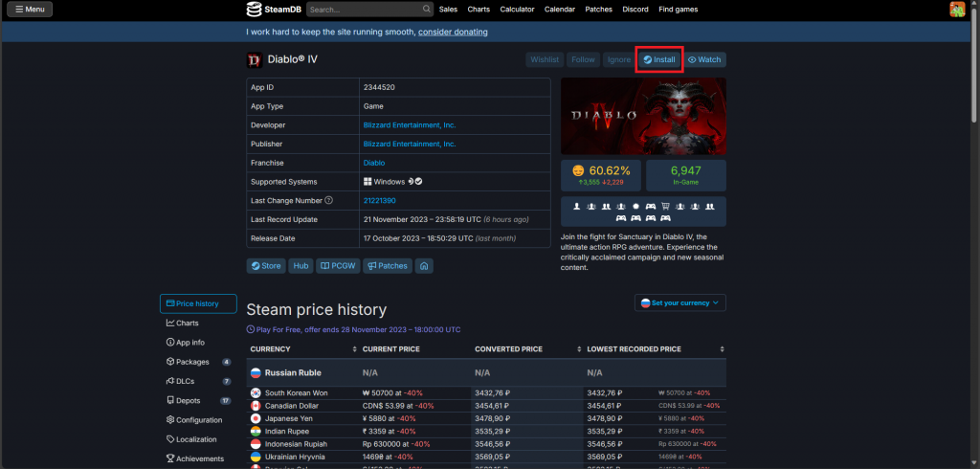Click the rating emoji next to 60.62%
The height and width of the screenshot is (469, 980).
(579, 170)
